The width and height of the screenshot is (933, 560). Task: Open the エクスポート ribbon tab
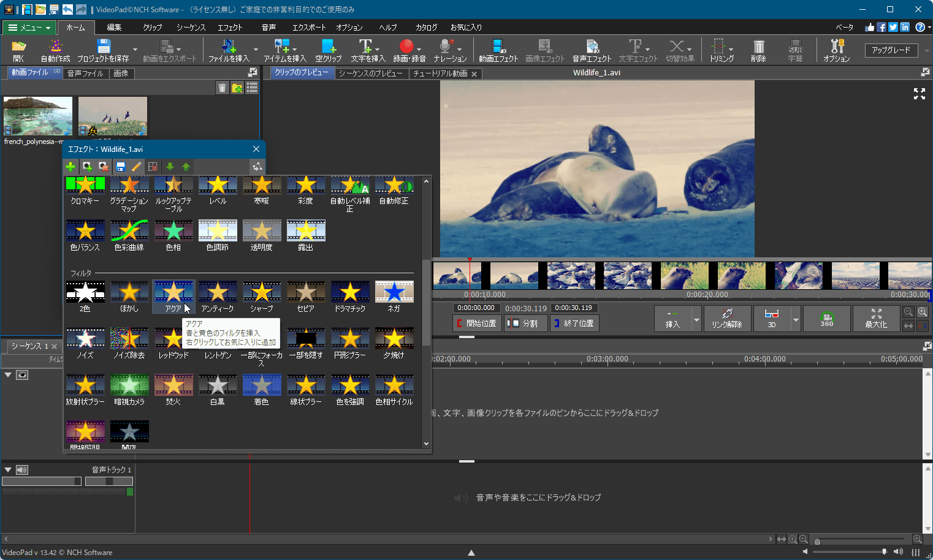309,28
